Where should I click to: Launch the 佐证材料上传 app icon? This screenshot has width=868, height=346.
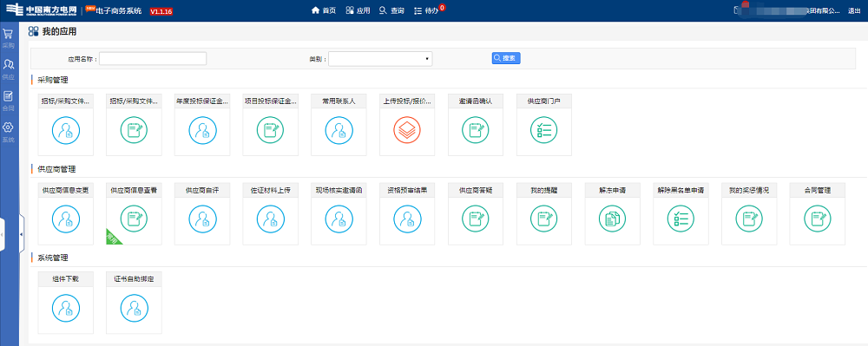coord(271,219)
